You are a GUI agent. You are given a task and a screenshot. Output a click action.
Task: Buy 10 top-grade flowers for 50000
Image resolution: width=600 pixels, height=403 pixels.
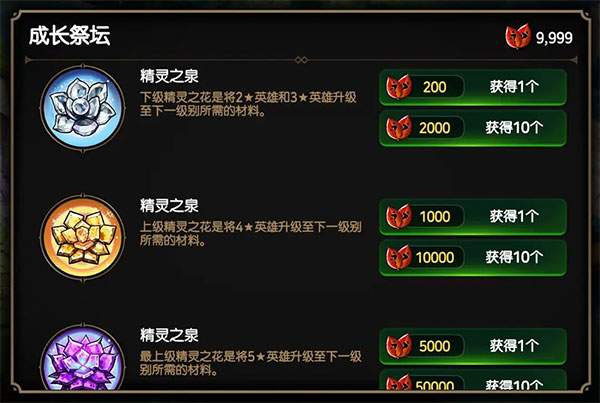(473, 380)
